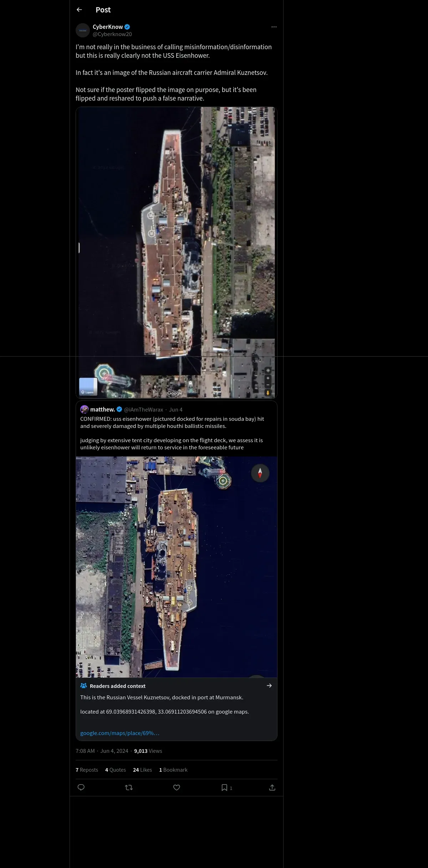
Task: Click matthew.'s verified badge
Action: tap(119, 409)
